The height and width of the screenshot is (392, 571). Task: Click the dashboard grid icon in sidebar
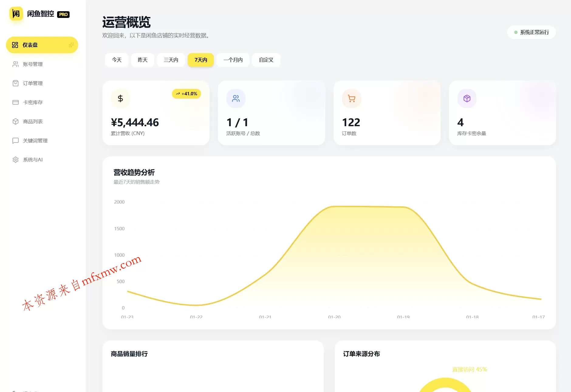15,45
